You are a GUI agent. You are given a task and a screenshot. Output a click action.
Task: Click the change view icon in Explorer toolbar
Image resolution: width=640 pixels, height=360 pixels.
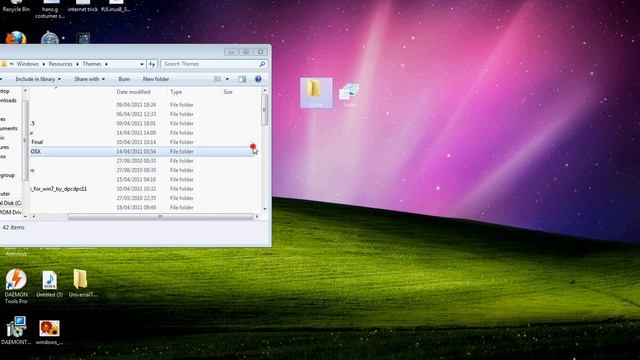(x=218, y=79)
